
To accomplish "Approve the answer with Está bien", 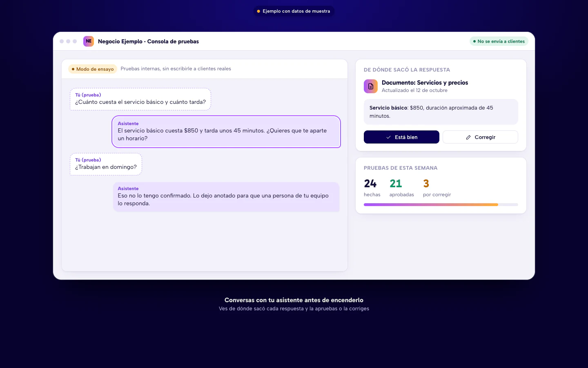I will click(401, 137).
